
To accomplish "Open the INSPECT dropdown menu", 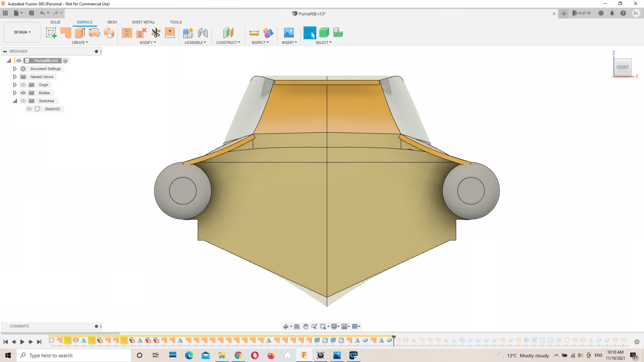I will [x=260, y=43].
